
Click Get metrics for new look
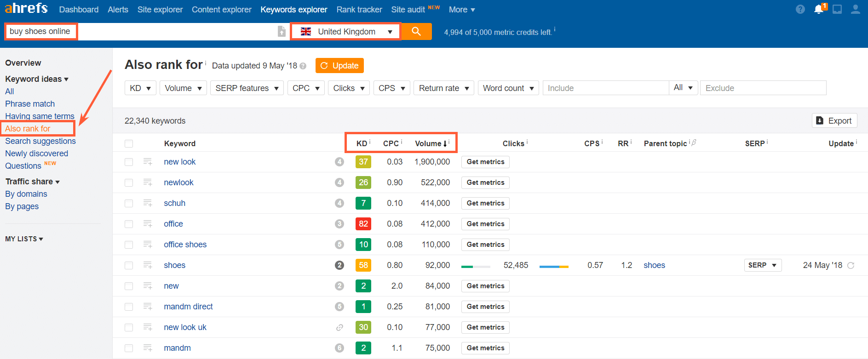[x=485, y=162]
